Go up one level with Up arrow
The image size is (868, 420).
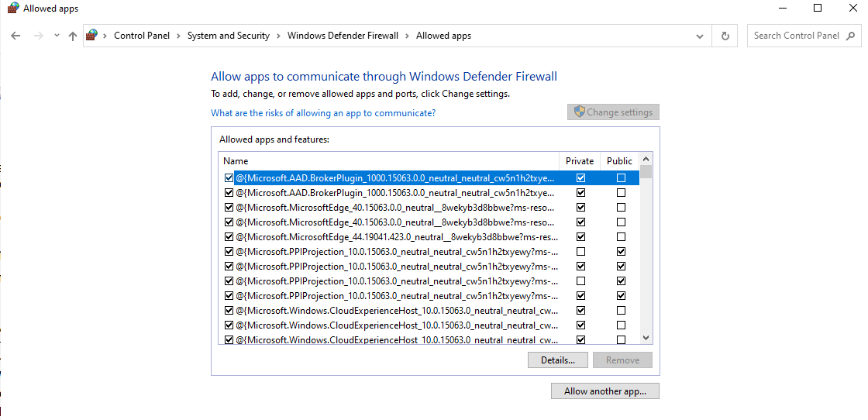73,36
